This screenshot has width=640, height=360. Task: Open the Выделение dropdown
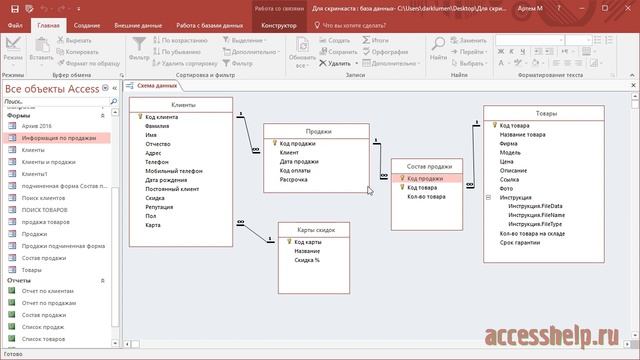pyautogui.click(x=245, y=40)
